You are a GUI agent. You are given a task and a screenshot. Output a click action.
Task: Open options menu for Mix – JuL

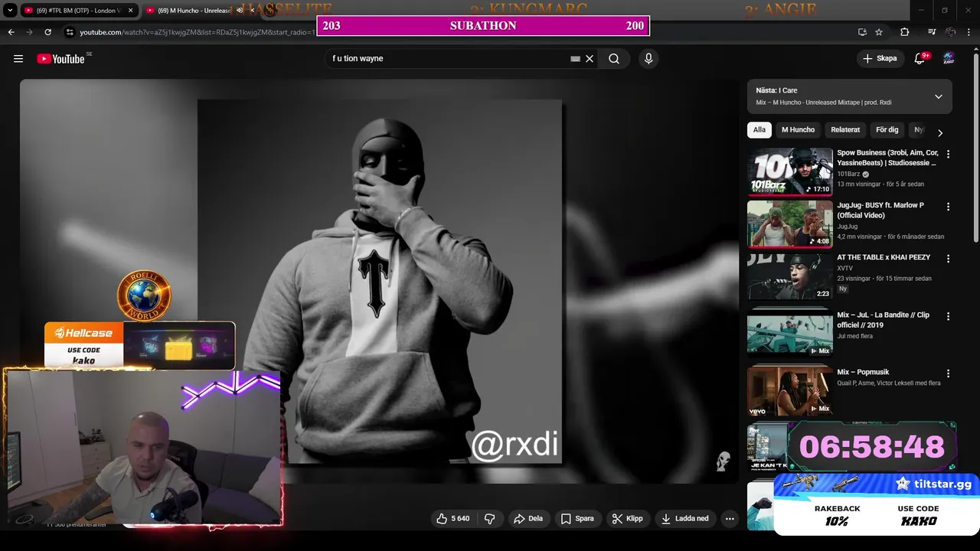coord(948,316)
